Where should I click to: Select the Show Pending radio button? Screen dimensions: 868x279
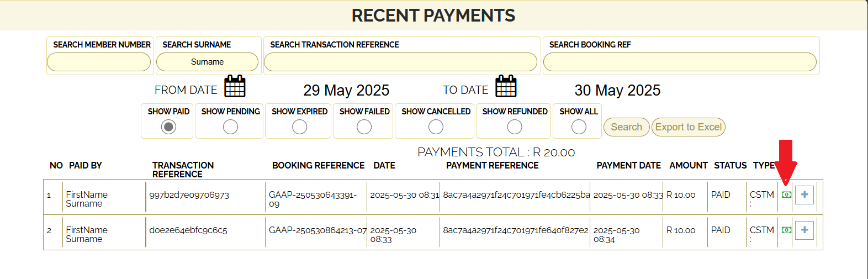point(230,127)
